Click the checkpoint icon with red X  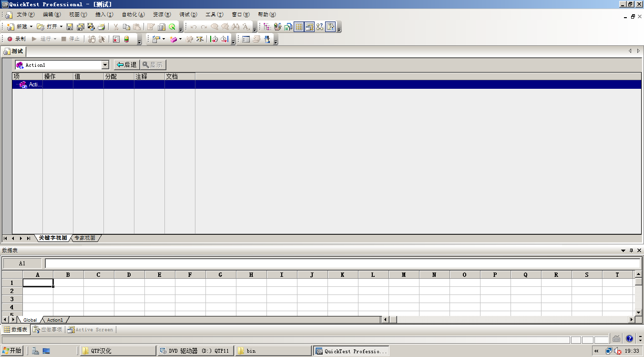116,39
